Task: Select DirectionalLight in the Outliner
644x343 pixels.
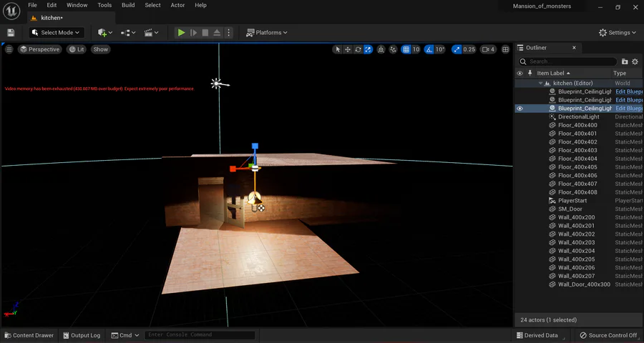Action: 579,117
